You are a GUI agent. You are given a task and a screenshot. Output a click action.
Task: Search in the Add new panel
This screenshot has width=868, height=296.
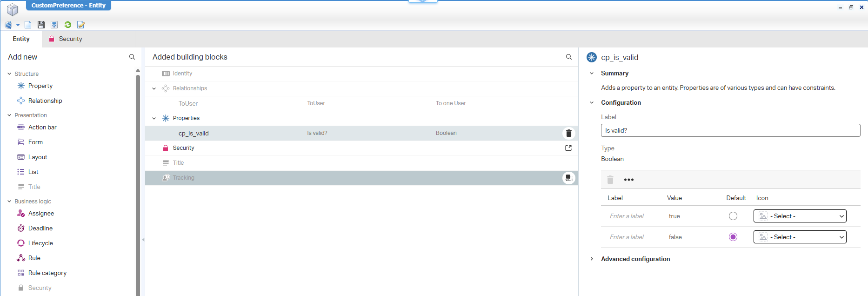pyautogui.click(x=132, y=57)
